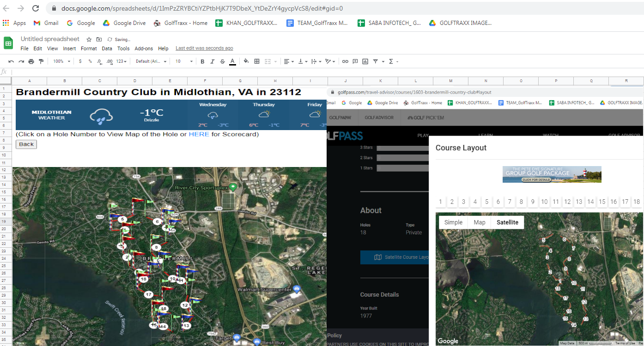This screenshot has width=644, height=346.
Task: Click the undo arrow icon
Action: coord(11,61)
